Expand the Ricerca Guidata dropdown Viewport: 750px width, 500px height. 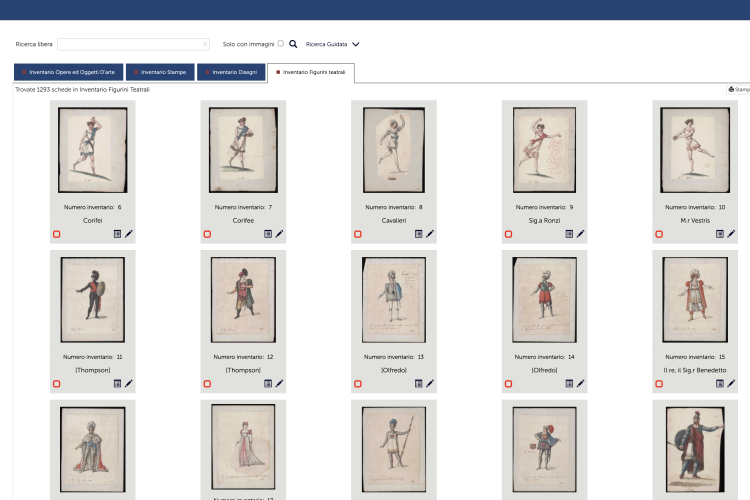tap(332, 44)
